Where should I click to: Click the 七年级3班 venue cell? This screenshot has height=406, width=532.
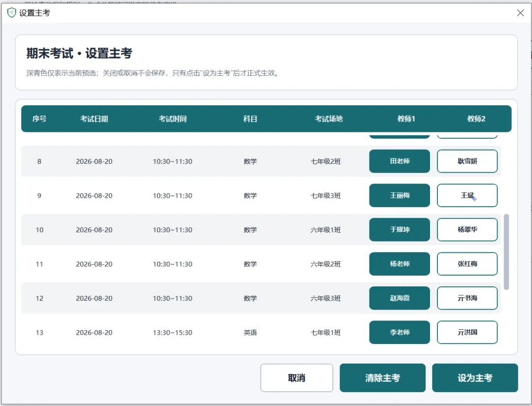pyautogui.click(x=326, y=195)
